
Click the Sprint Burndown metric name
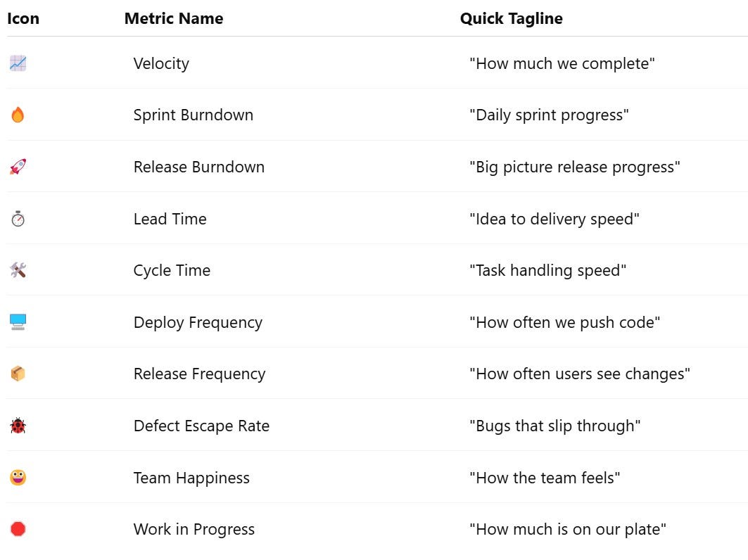point(194,115)
